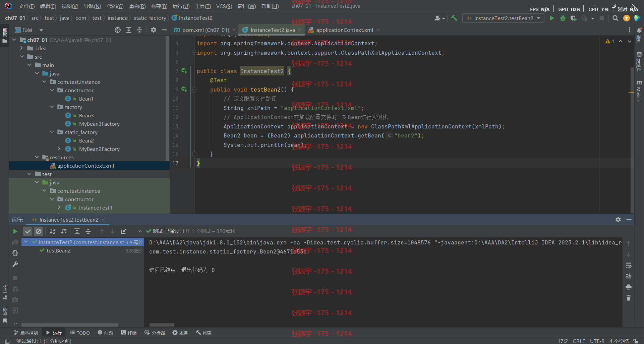Click the IDE update arrow icon
This screenshot has width=644, height=344.
[x=626, y=18]
